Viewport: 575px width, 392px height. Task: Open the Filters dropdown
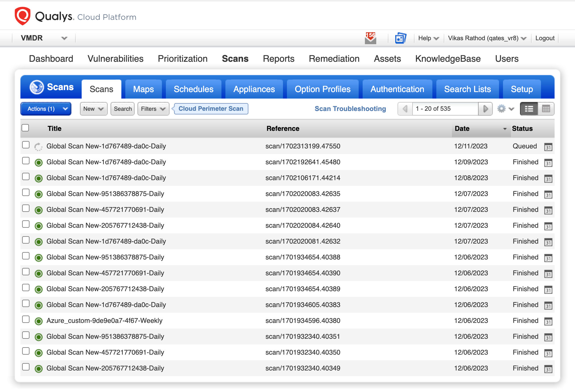pyautogui.click(x=153, y=108)
